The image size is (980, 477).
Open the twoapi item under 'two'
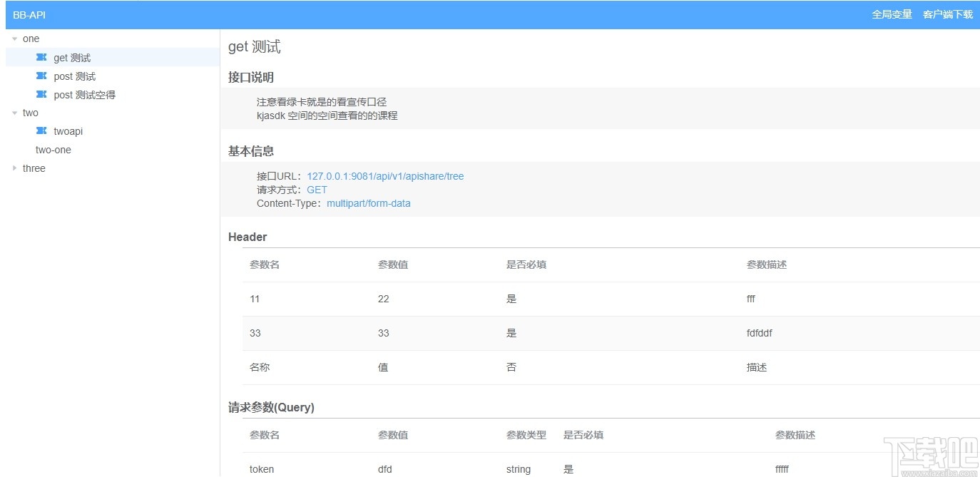68,131
